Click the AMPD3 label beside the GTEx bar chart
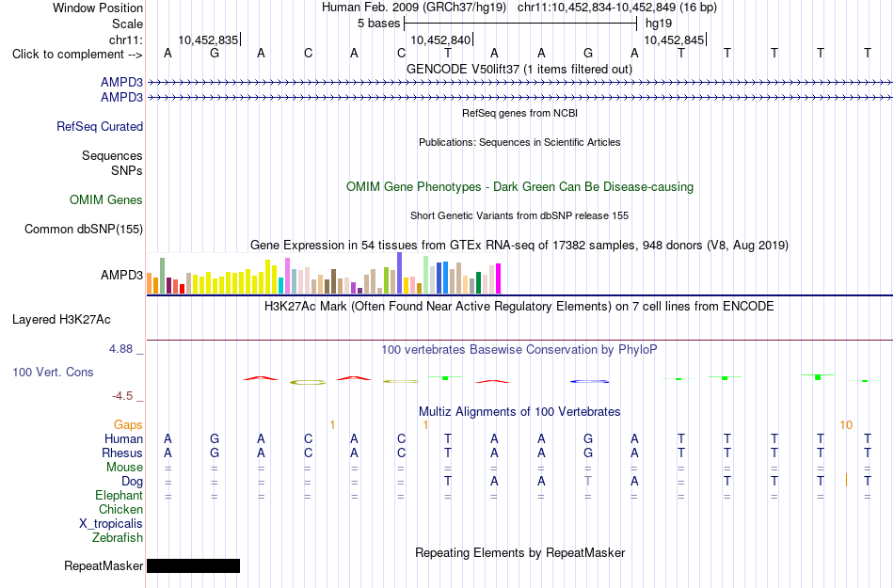 pos(121,276)
